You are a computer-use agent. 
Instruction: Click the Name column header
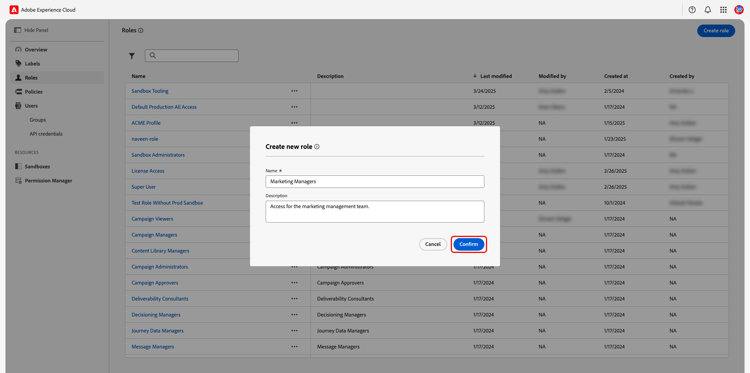click(x=139, y=76)
